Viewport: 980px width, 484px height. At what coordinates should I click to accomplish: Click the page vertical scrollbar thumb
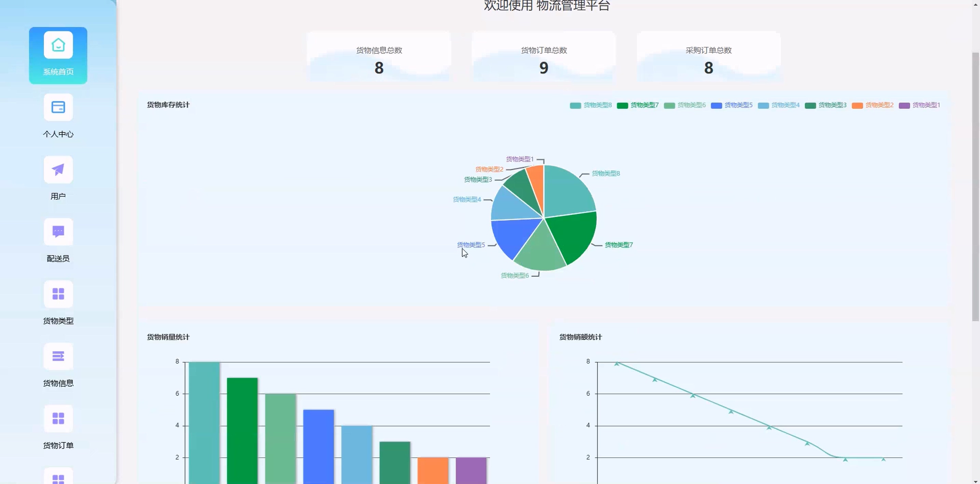(976, 186)
